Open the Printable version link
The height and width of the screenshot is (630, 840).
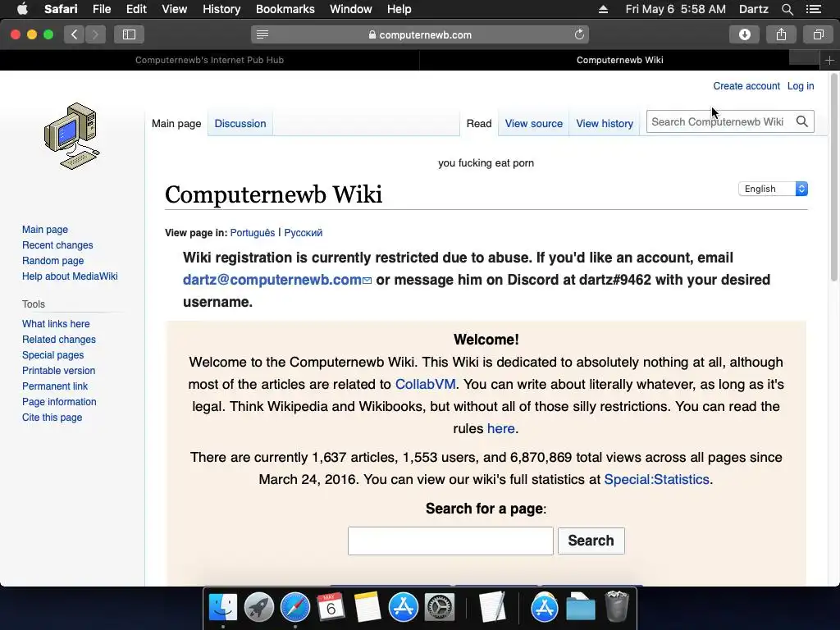58,370
